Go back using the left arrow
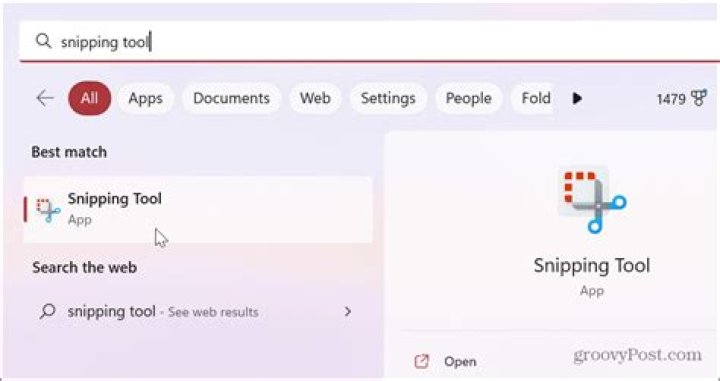 (45, 98)
